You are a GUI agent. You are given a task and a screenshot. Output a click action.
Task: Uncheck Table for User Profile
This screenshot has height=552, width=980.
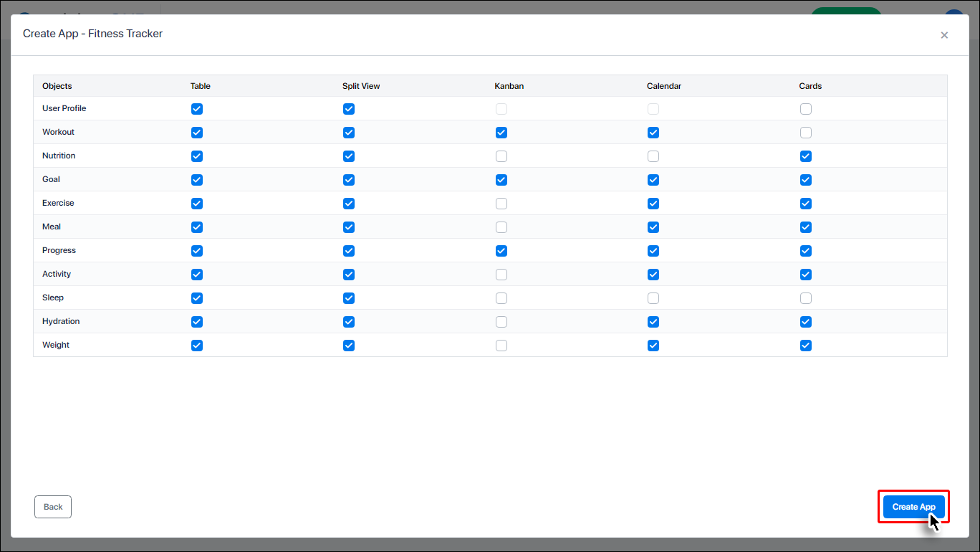pyautogui.click(x=197, y=109)
